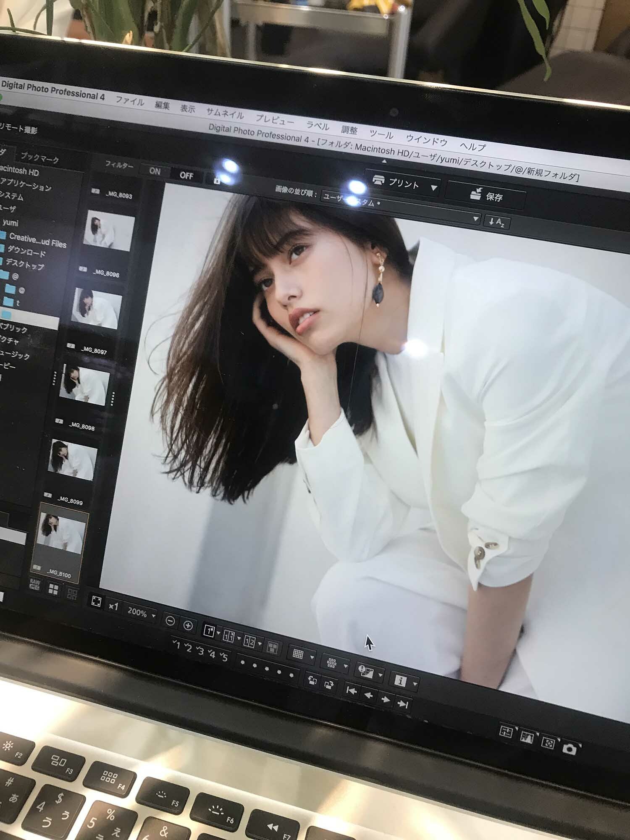Open dropdown arrow beside the grid icon
Viewport: 630px width, 840px height.
(x=312, y=657)
